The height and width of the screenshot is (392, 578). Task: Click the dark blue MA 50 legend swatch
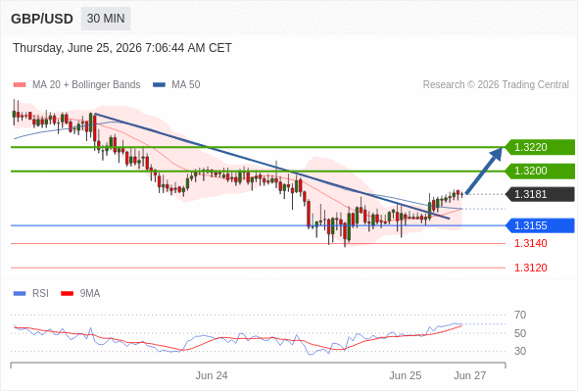tap(159, 85)
